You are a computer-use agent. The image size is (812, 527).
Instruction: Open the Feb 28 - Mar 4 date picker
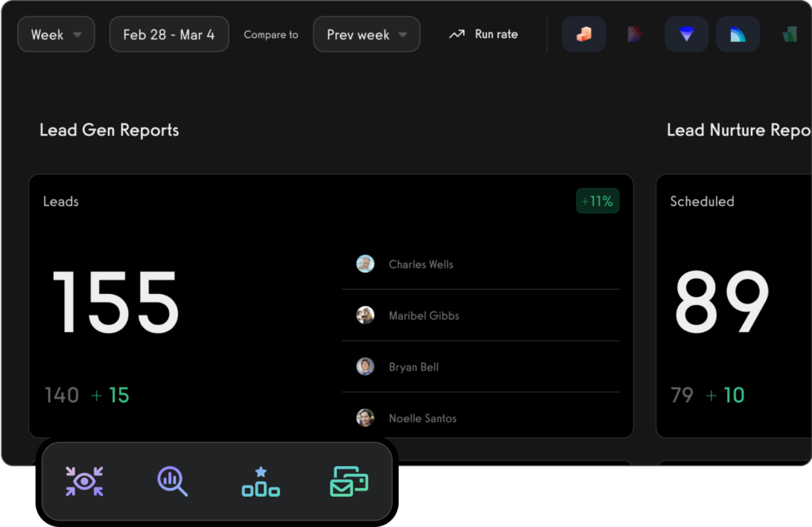169,33
